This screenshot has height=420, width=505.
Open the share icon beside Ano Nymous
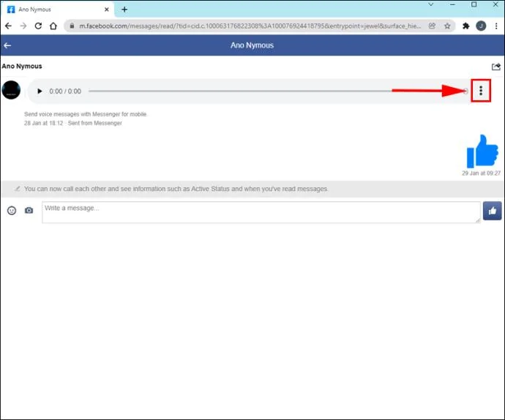pyautogui.click(x=495, y=67)
